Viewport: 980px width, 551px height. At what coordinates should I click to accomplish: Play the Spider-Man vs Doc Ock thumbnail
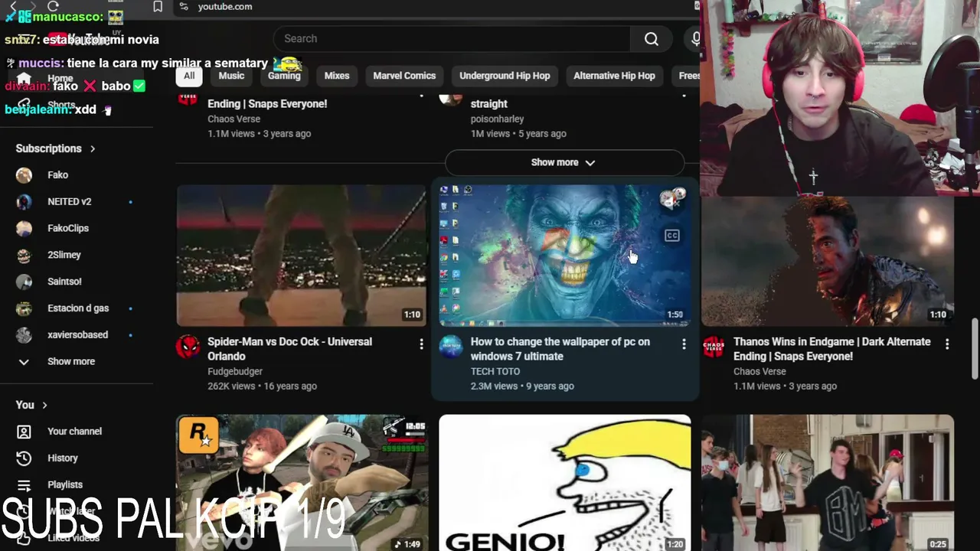click(x=301, y=256)
